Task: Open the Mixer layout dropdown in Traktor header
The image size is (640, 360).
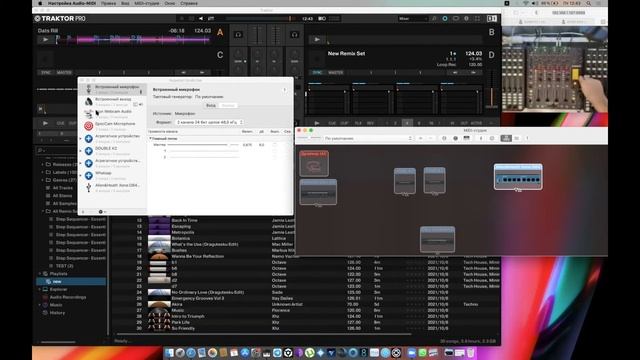Action: tap(412, 18)
